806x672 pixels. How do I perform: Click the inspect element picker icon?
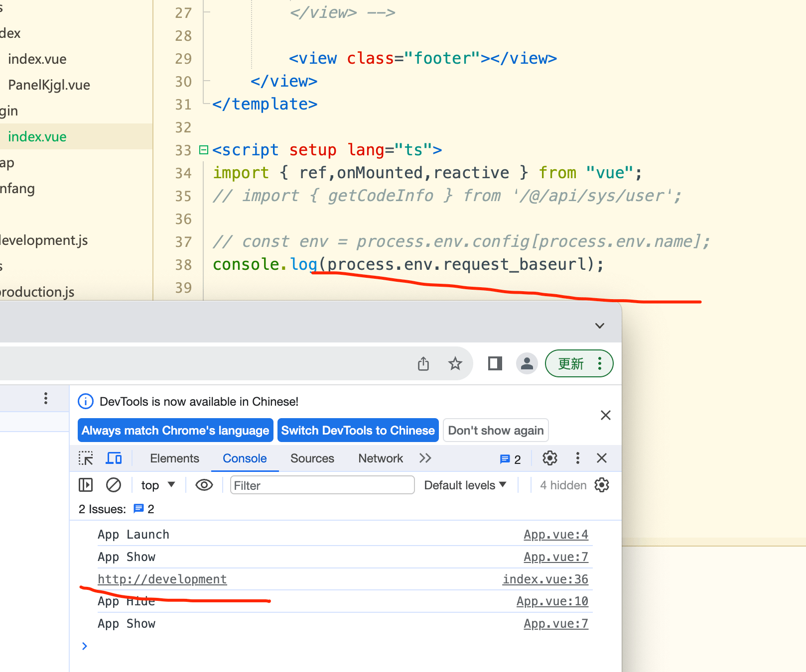coord(86,458)
